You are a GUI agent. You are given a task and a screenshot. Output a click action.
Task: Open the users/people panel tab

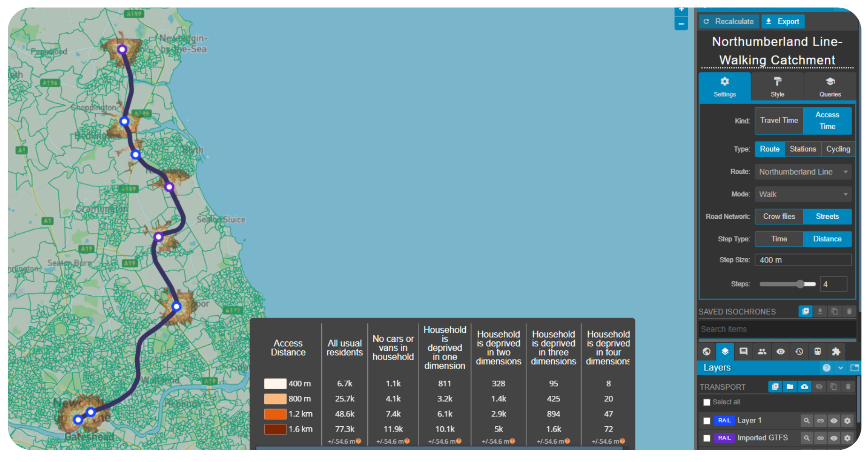point(762,351)
